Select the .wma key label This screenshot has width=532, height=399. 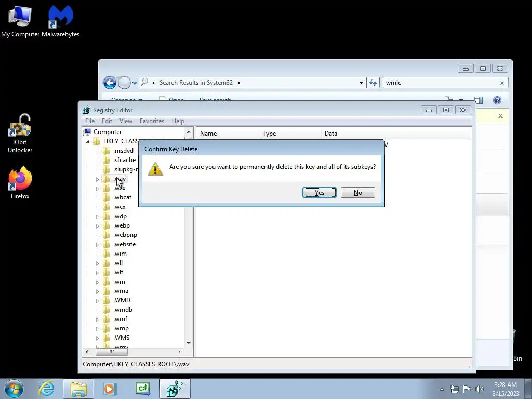tap(121, 291)
